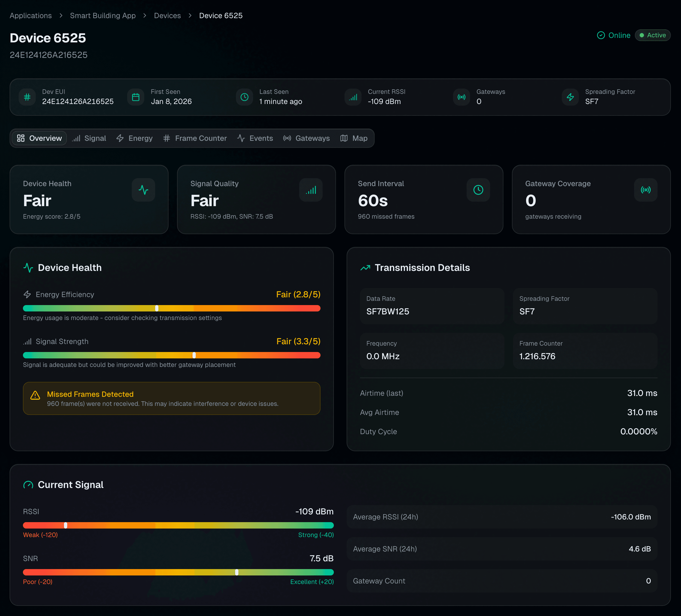Click the Active status badge

652,35
